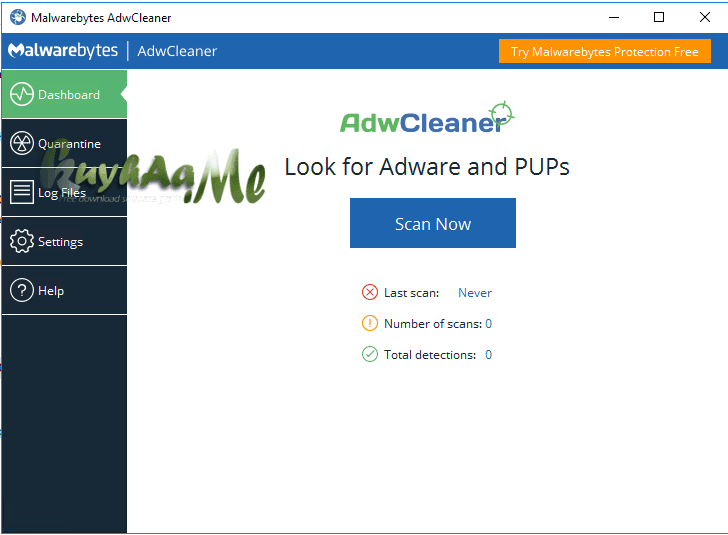Viewport: 728px width, 535px height.
Task: Click the AdwCleaner header text
Action: tap(177, 51)
